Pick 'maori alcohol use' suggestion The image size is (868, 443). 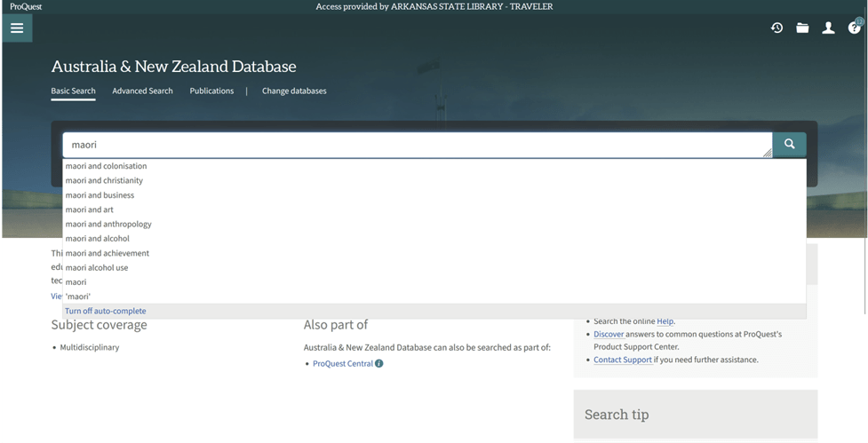point(97,267)
